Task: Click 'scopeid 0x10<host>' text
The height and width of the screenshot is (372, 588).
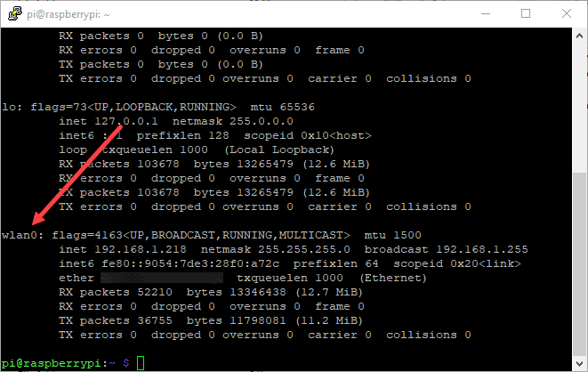Action: point(308,136)
